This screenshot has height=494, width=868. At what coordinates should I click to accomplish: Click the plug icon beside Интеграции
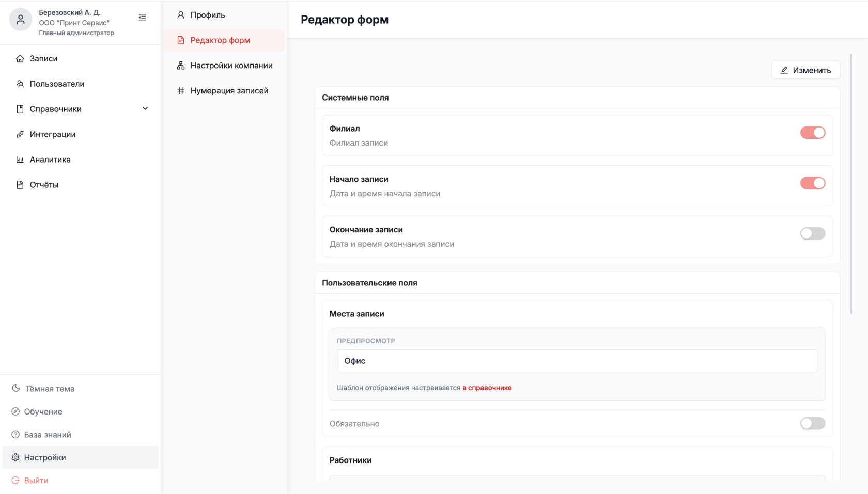point(20,134)
